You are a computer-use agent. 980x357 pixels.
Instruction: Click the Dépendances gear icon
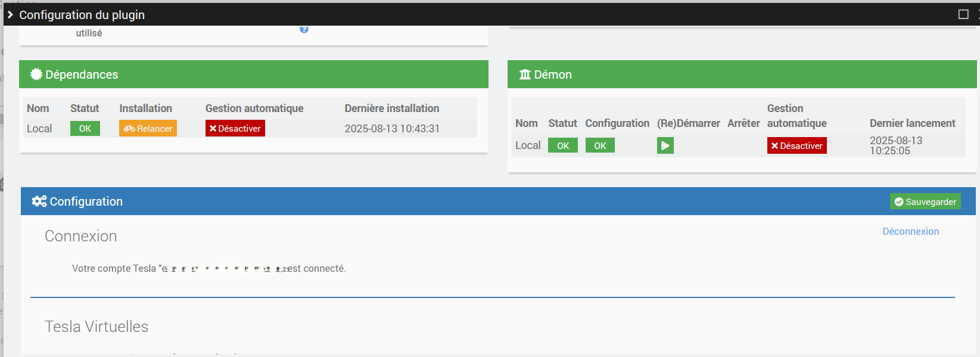(36, 74)
